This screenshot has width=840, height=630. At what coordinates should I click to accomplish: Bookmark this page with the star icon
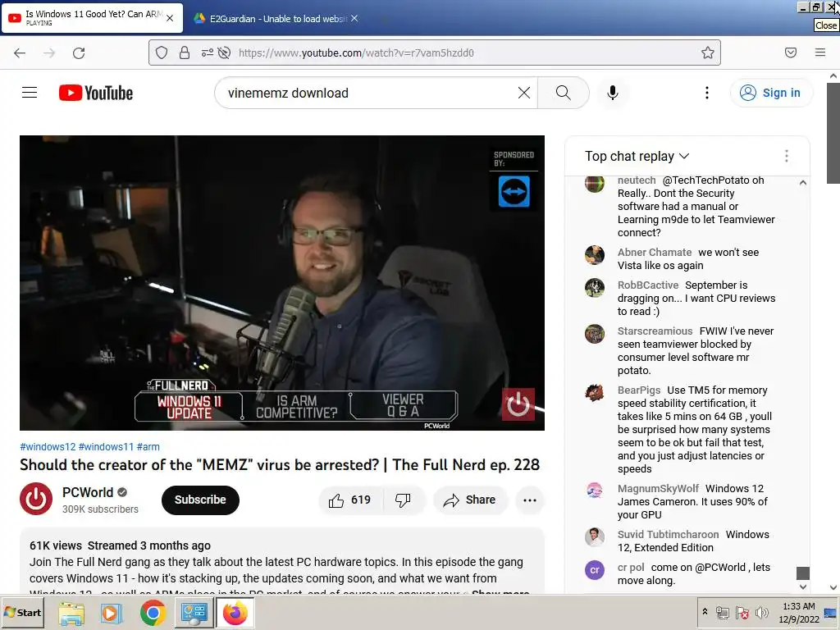[708, 52]
